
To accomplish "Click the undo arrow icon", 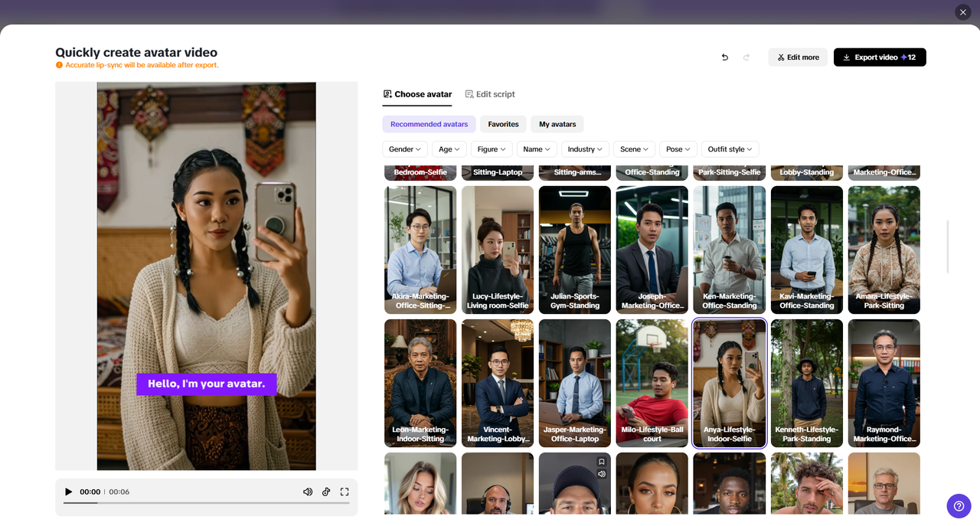I will click(x=725, y=57).
